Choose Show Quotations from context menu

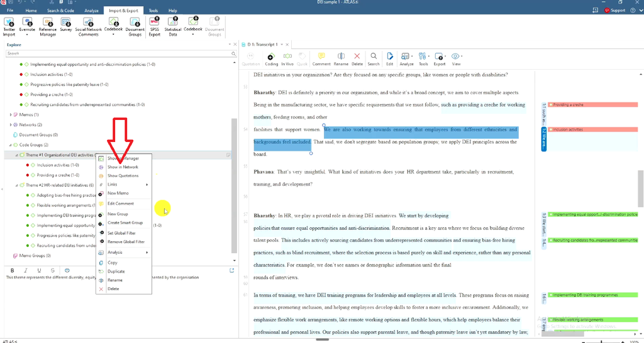(x=123, y=176)
